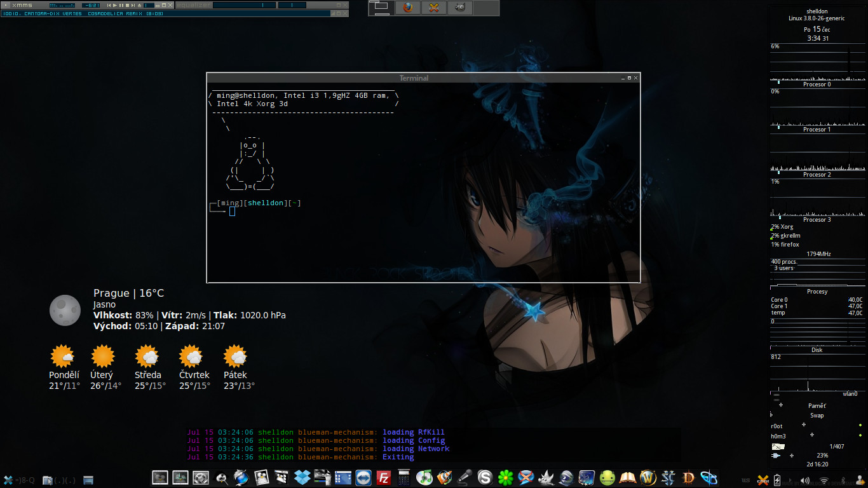Viewport: 868px width, 488px height.
Task: Switch the US keyboard layout indicator
Action: (745, 480)
